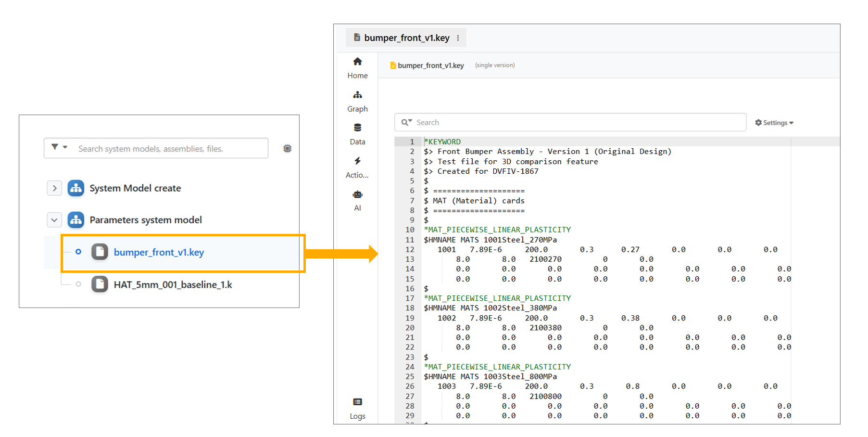Open the search options magnifier dropdown
This screenshot has height=437, width=868.
tap(407, 122)
